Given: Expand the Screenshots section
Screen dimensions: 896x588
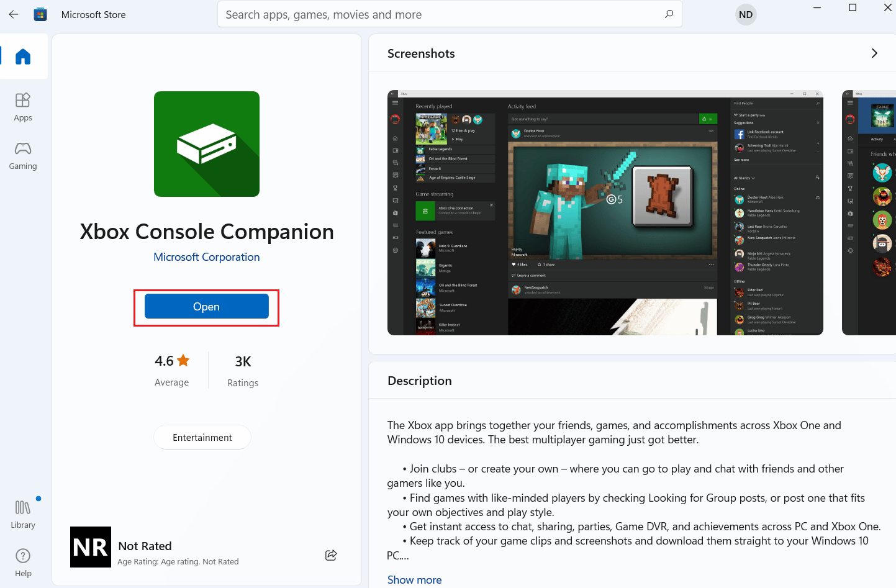Looking at the screenshot, I should (x=874, y=53).
